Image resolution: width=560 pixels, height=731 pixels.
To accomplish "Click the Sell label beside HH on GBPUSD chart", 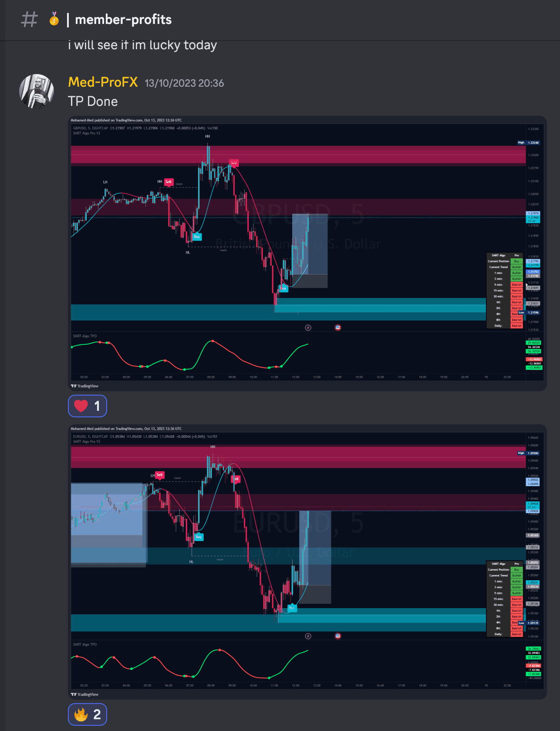I will coord(169,182).
